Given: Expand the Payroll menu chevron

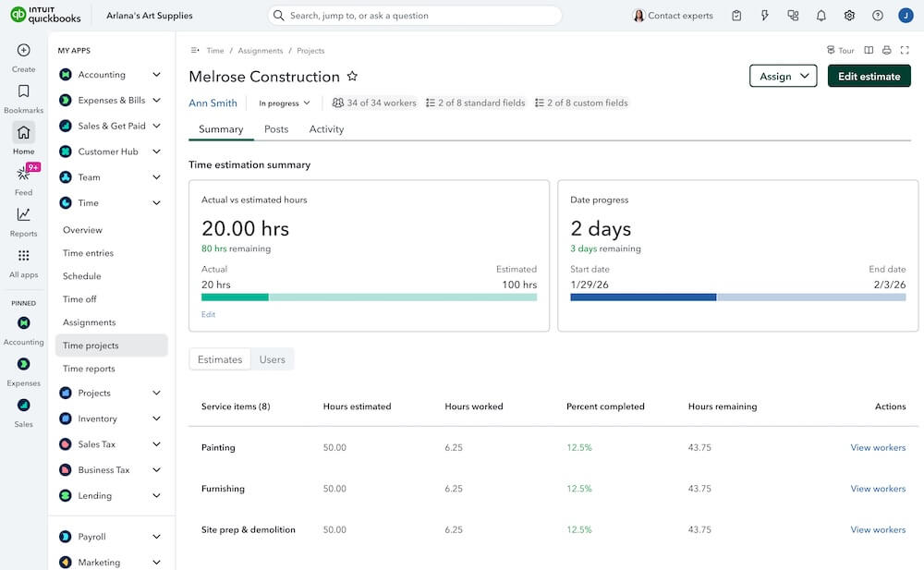Looking at the screenshot, I should (x=157, y=537).
